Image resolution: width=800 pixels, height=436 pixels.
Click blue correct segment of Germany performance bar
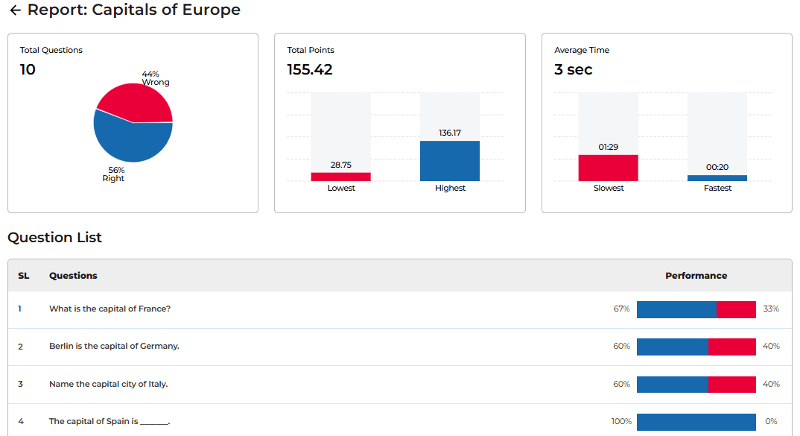coord(672,347)
